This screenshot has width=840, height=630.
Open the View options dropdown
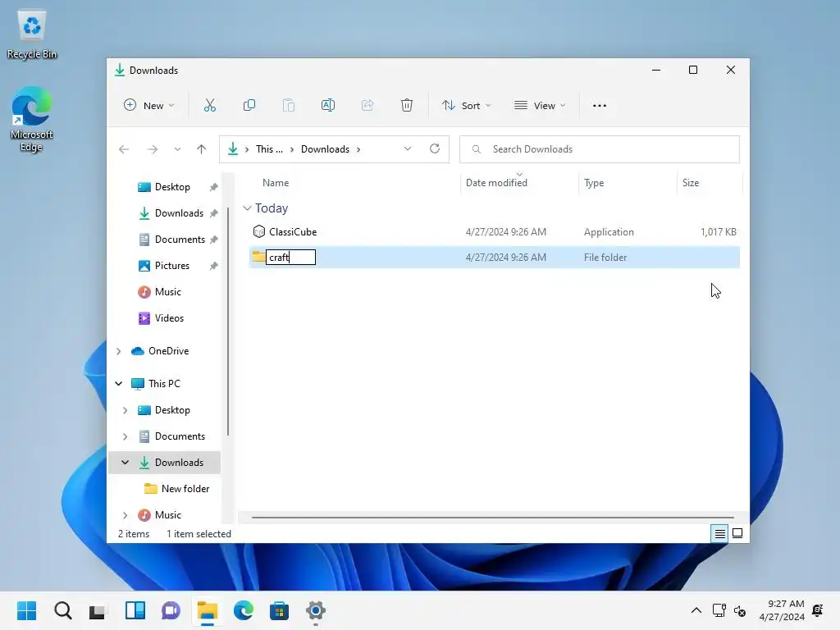coord(540,106)
